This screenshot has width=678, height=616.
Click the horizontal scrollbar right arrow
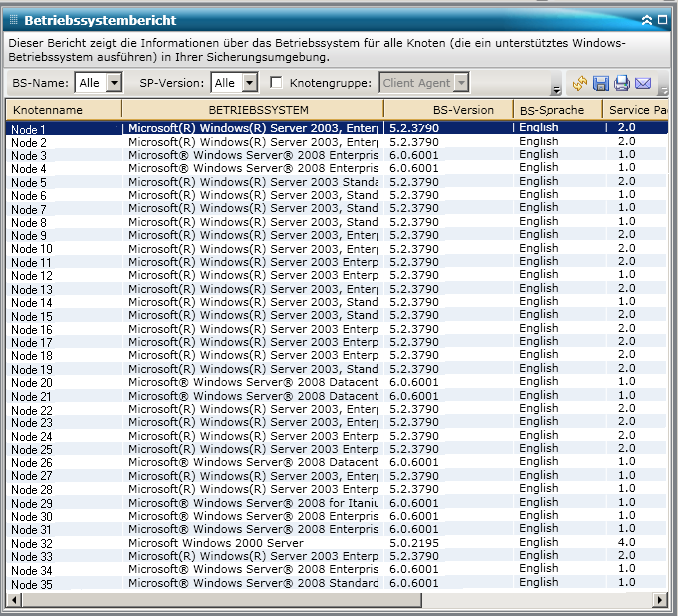[x=659, y=598]
